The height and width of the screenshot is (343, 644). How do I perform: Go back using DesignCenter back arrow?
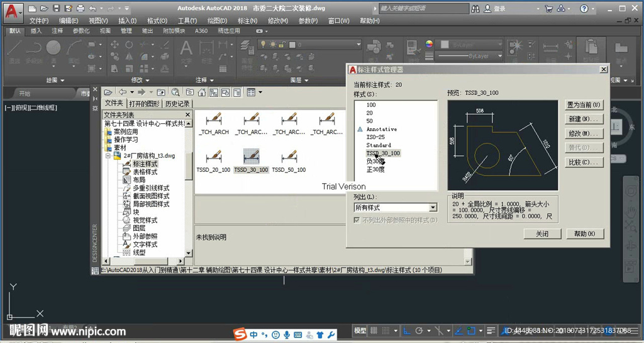[123, 93]
